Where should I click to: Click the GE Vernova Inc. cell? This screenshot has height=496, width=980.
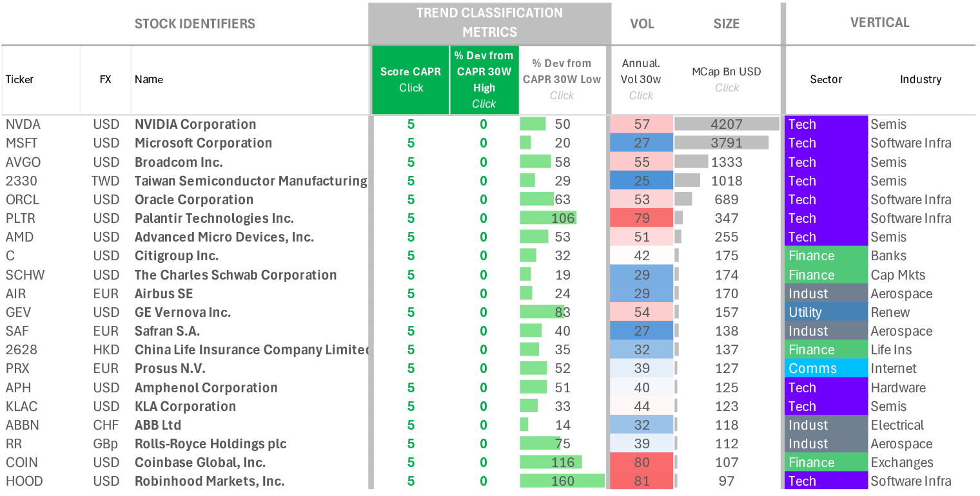tap(182, 312)
